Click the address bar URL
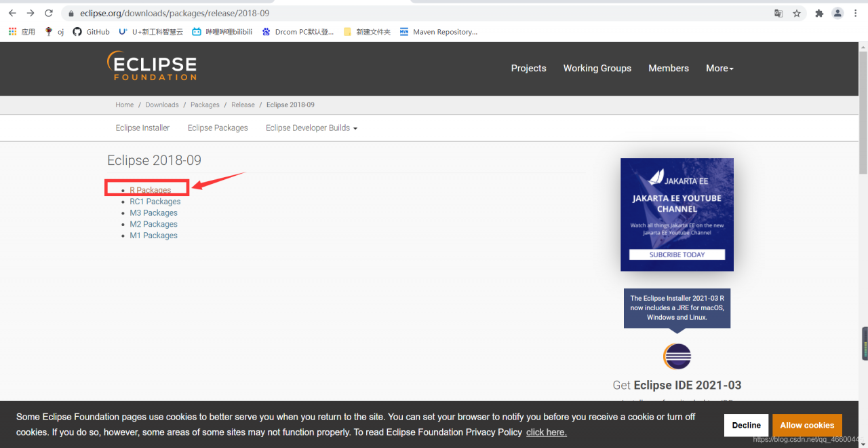 pyautogui.click(x=174, y=13)
